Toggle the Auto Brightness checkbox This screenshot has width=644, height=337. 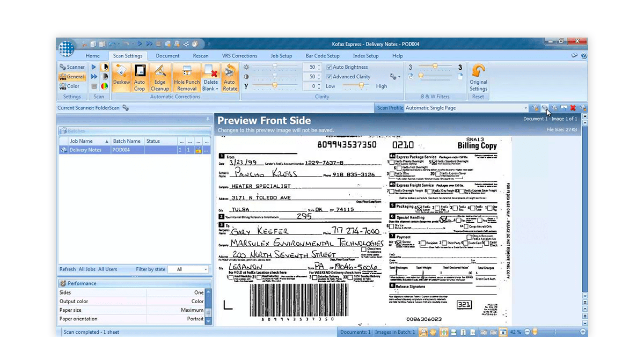pyautogui.click(x=329, y=67)
